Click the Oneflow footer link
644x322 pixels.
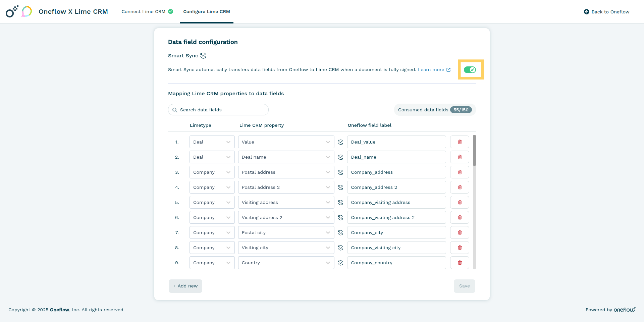[x=60, y=310]
